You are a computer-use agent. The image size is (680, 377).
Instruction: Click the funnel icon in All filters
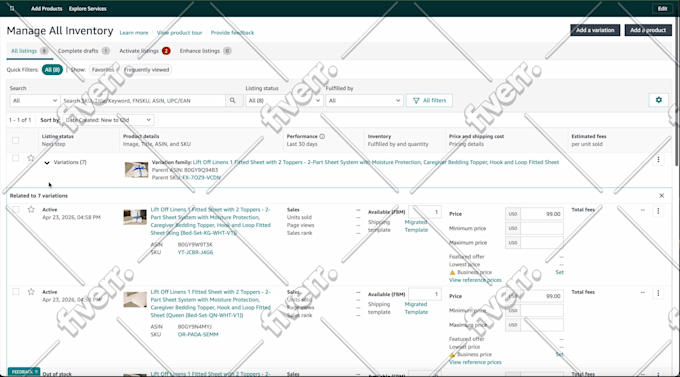tap(416, 101)
